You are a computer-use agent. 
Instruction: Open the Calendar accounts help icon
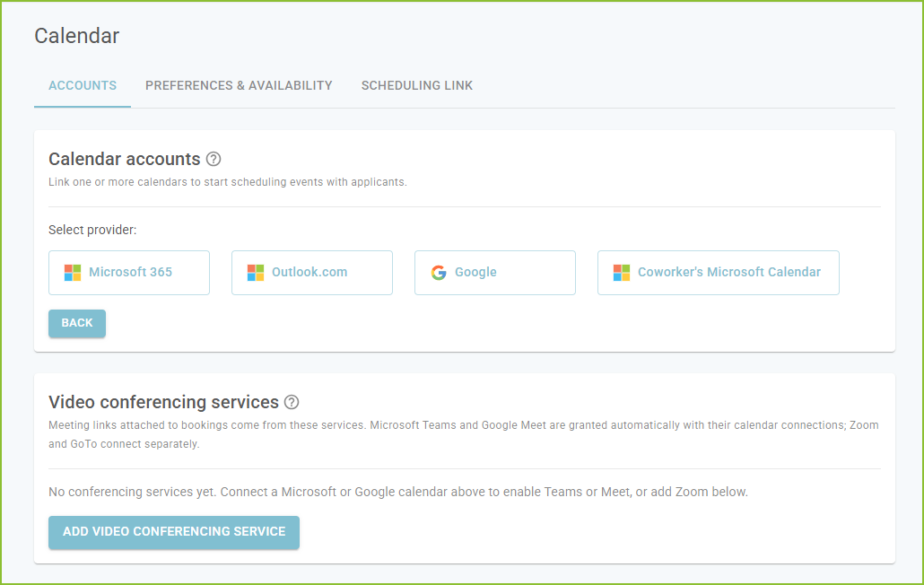click(214, 159)
